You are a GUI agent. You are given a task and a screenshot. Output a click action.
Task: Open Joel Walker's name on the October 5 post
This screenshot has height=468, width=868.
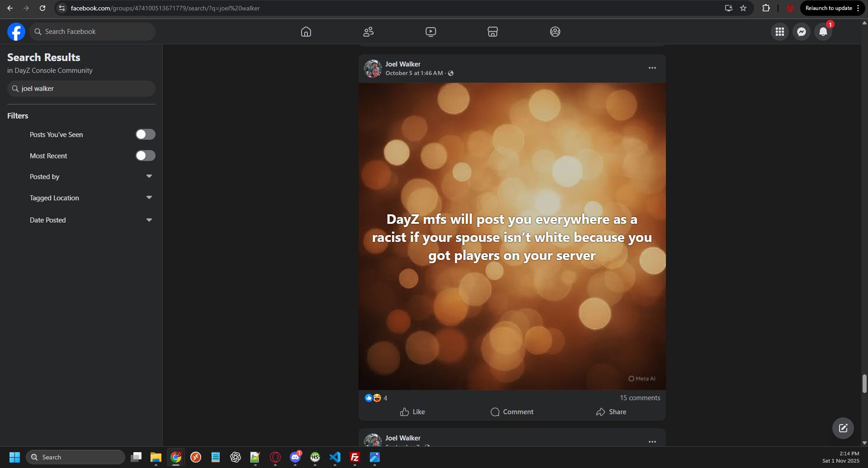tap(403, 64)
